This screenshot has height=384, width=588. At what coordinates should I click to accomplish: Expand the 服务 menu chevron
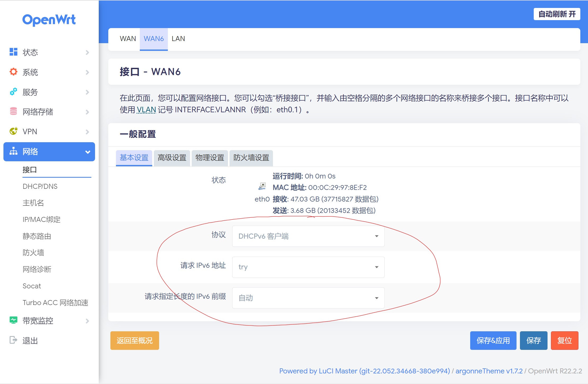(87, 92)
